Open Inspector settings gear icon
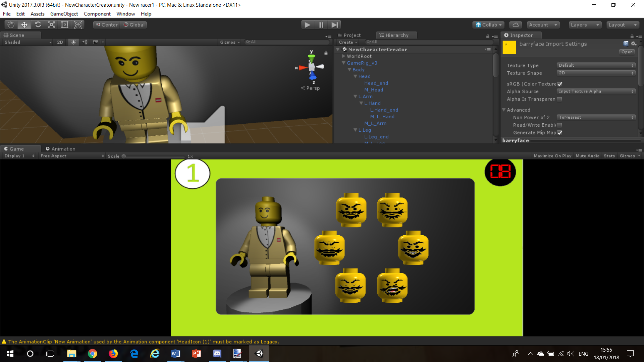The width and height of the screenshot is (644, 362). coord(633,43)
